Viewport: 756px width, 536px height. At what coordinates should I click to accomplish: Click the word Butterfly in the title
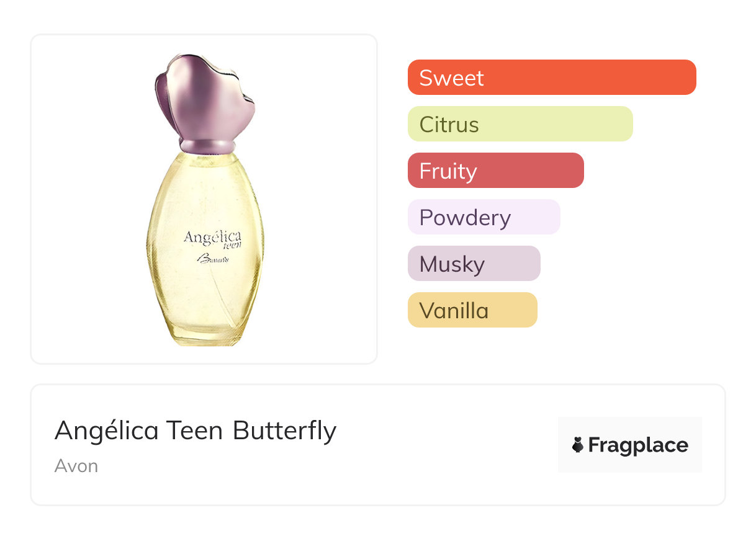[284, 431]
